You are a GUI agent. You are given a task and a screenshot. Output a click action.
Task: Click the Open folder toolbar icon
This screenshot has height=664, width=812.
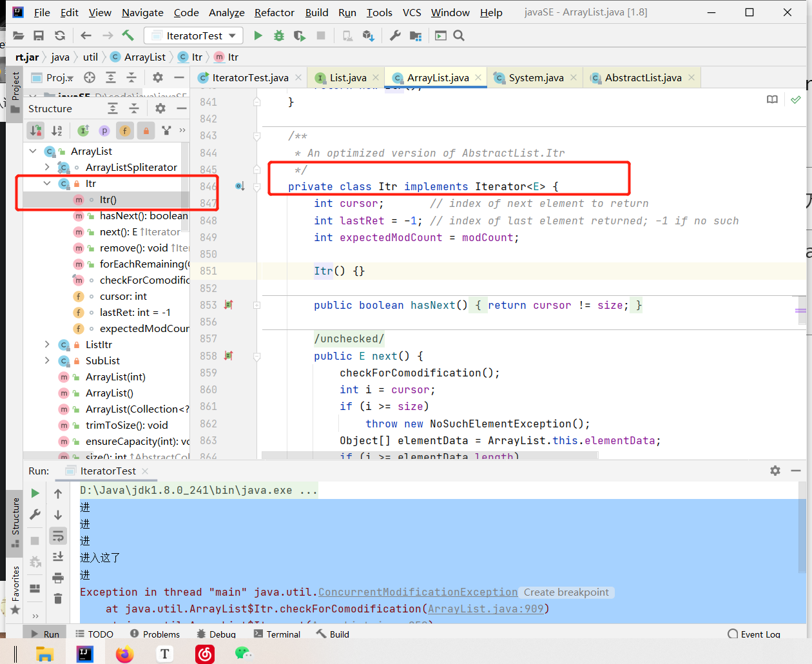coord(19,35)
